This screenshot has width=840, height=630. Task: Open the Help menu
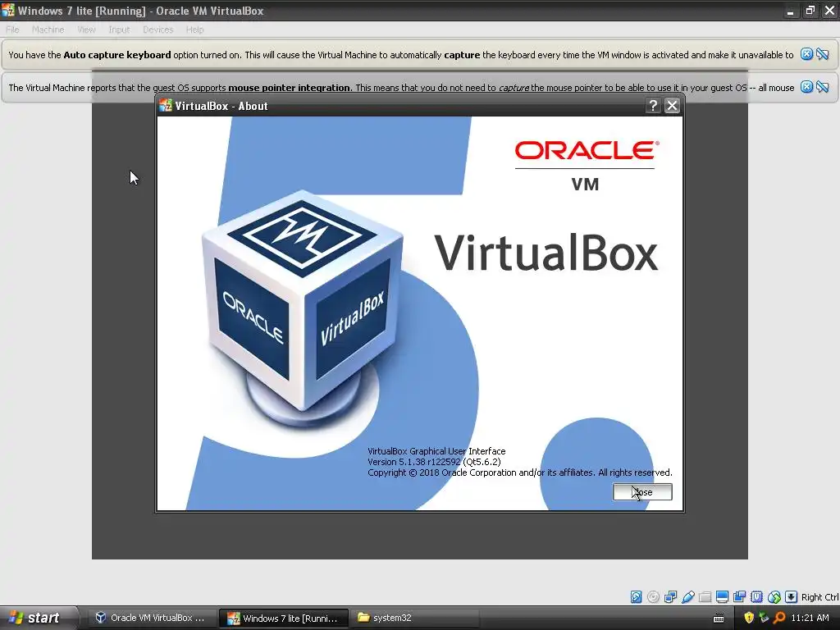point(194,30)
